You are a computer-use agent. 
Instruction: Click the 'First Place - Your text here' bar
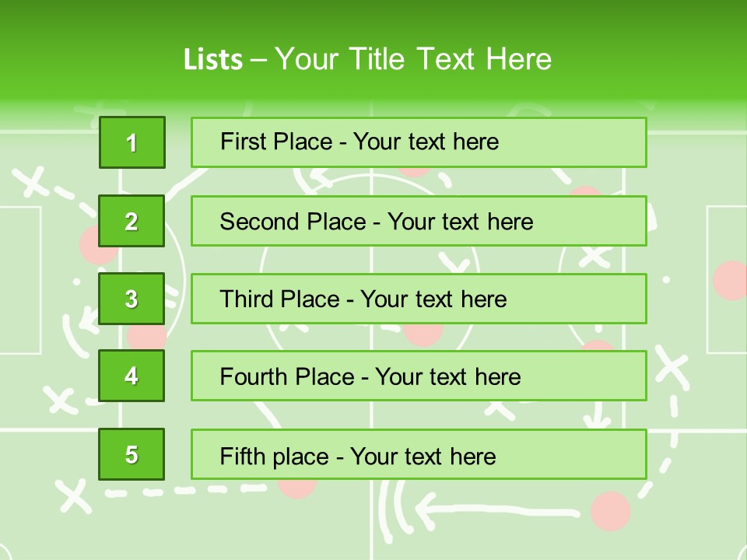pos(419,142)
